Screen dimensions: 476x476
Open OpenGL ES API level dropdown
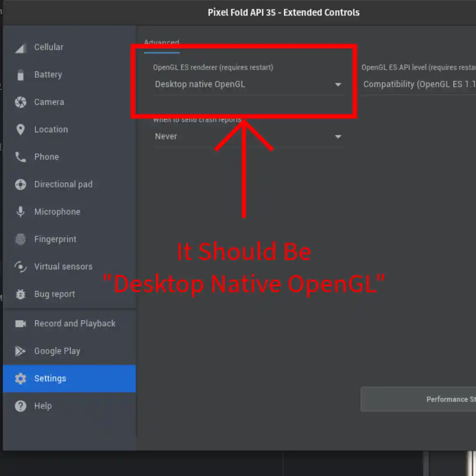[x=418, y=84]
